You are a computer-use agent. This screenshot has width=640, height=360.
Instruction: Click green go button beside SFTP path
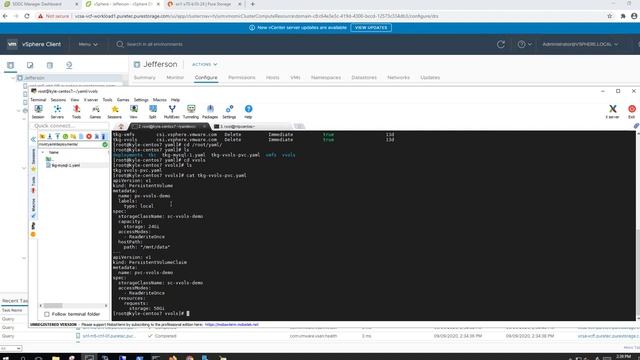pos(105,144)
